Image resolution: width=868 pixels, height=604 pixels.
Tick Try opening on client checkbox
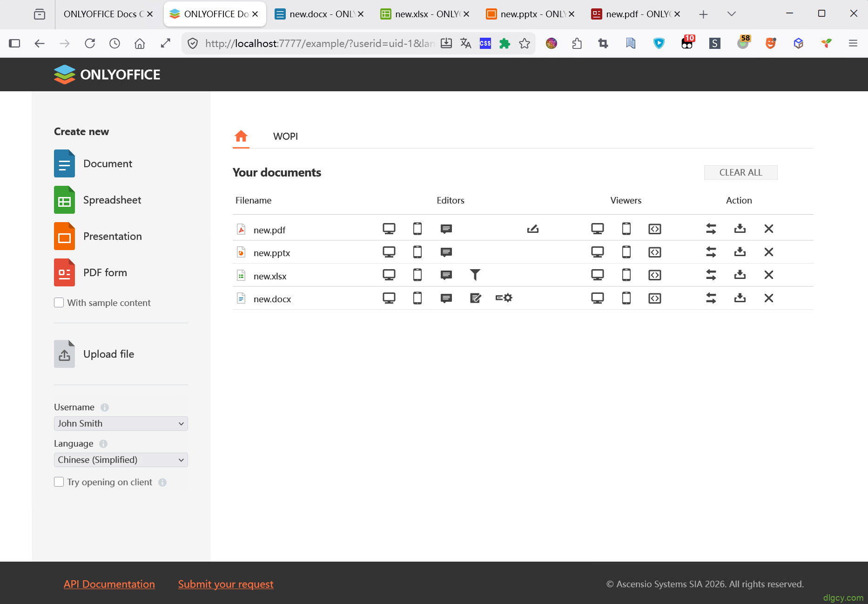59,482
